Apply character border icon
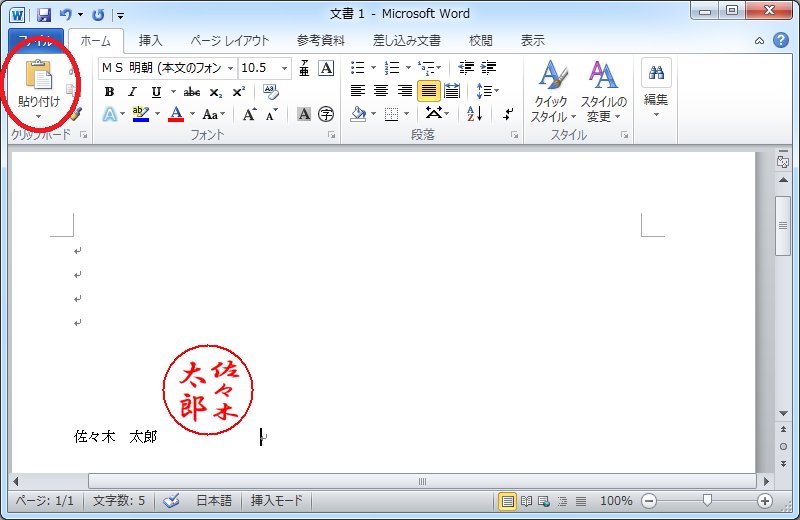Screen dimensions: 800x520 click(326, 68)
